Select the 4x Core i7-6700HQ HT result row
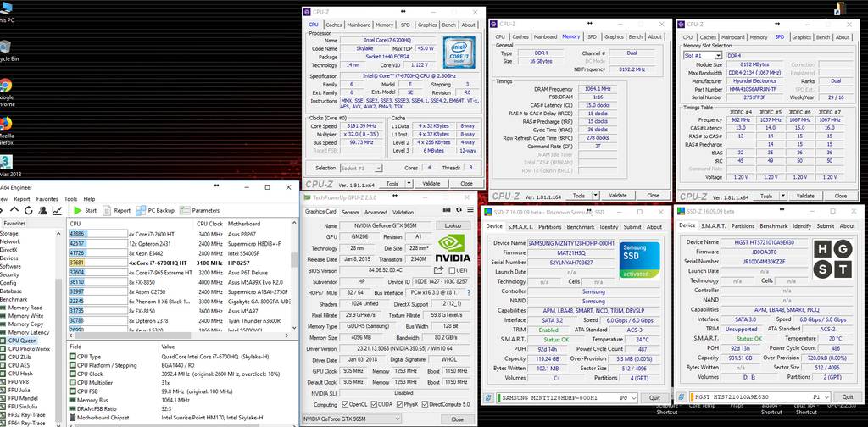Image resolution: width=868 pixels, height=427 pixels. click(x=180, y=263)
